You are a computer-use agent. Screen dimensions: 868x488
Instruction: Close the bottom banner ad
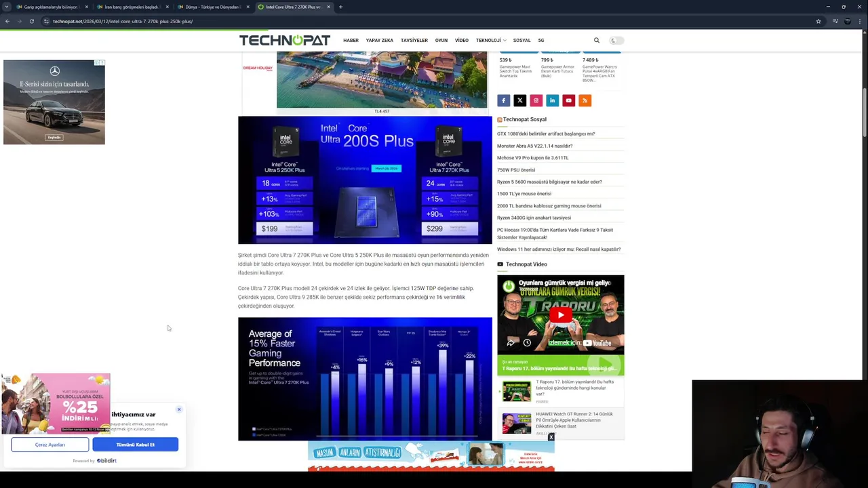click(x=551, y=438)
